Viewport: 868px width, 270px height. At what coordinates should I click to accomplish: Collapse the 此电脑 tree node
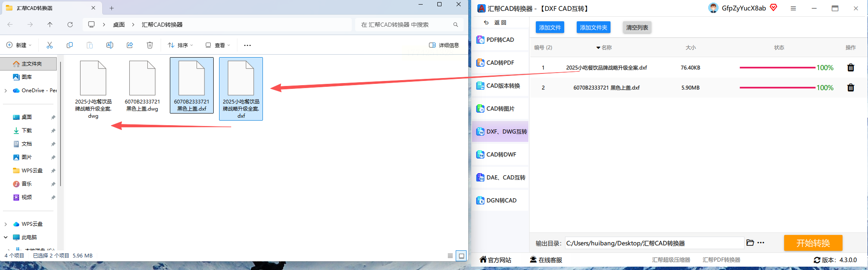[x=5, y=237]
